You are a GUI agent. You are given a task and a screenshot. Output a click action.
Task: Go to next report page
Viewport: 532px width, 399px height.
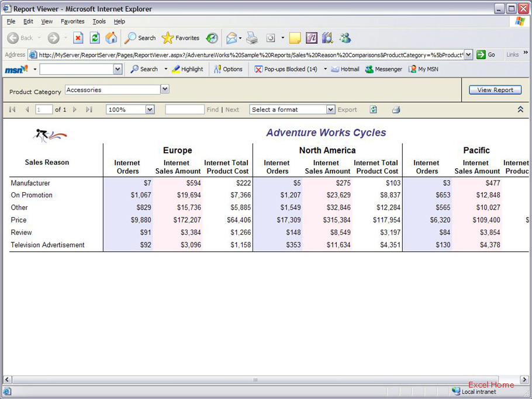(75, 109)
